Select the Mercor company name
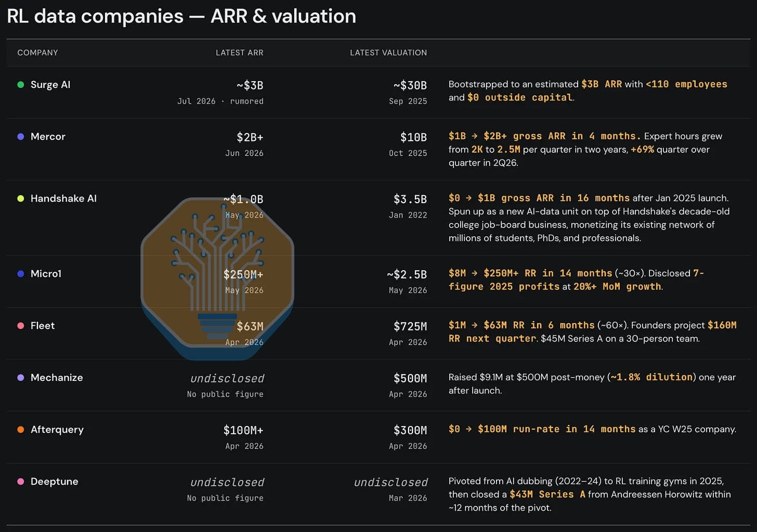The height and width of the screenshot is (532, 757). (x=48, y=137)
